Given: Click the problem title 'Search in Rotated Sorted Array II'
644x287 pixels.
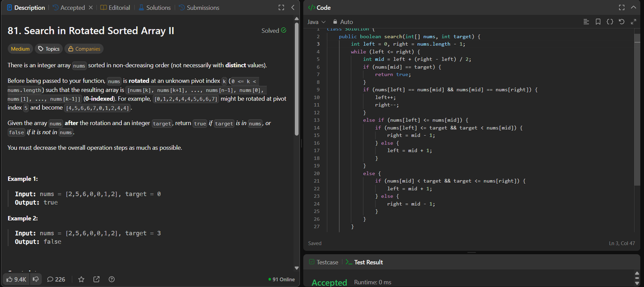Looking at the screenshot, I should click(91, 31).
